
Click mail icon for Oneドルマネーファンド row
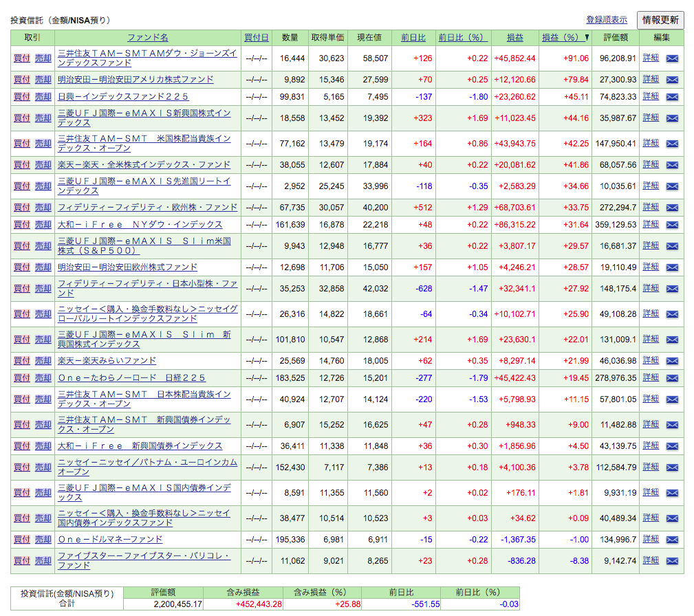point(672,540)
